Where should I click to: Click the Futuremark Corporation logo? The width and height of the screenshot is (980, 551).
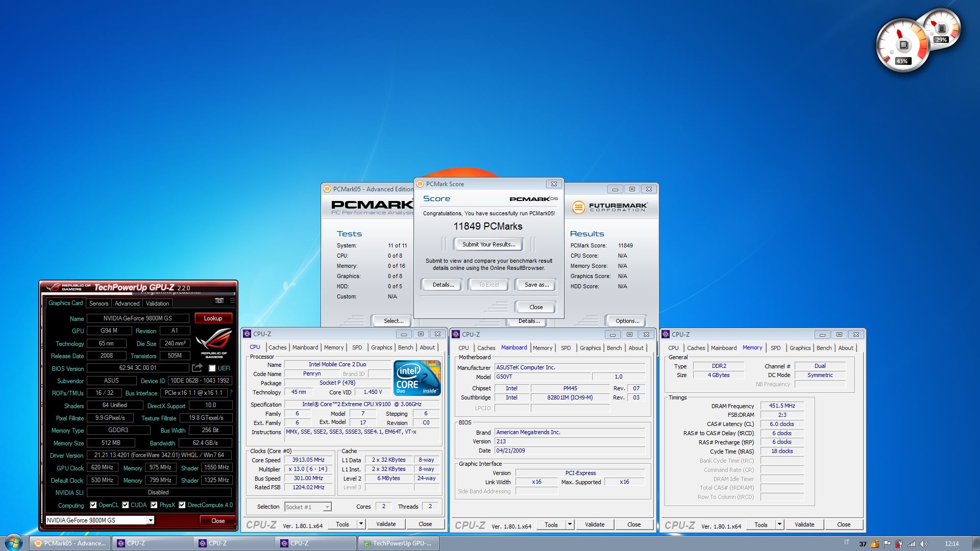pyautogui.click(x=609, y=207)
